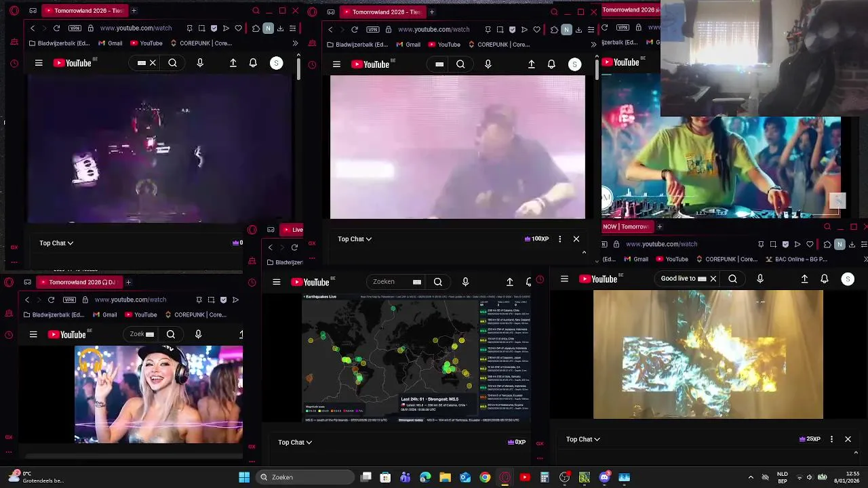Viewport: 868px width, 488px height.
Task: Open notifications bell in top-left YouTube window
Action: [x=253, y=63]
